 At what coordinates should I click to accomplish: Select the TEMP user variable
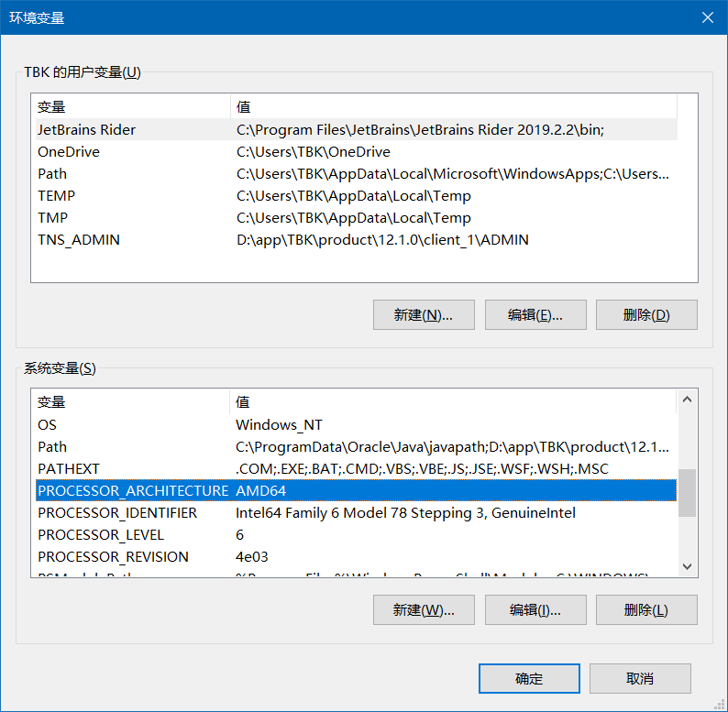pos(57,196)
